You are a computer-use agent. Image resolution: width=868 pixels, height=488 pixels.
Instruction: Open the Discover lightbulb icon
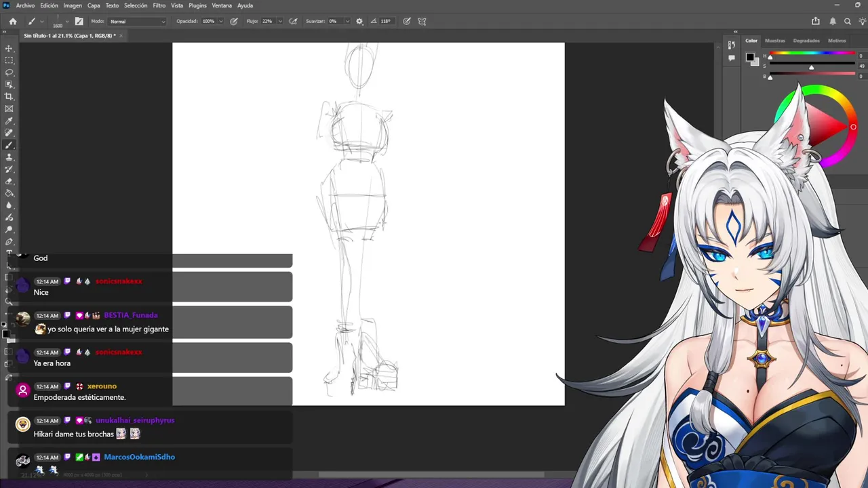point(861,21)
